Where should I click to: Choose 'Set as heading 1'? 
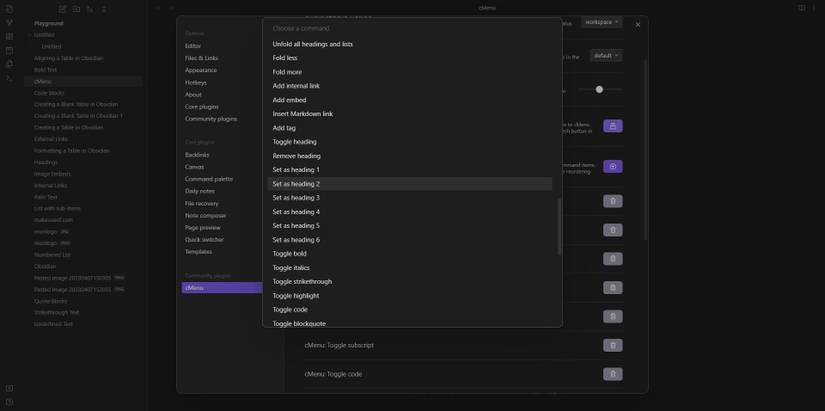pyautogui.click(x=410, y=169)
